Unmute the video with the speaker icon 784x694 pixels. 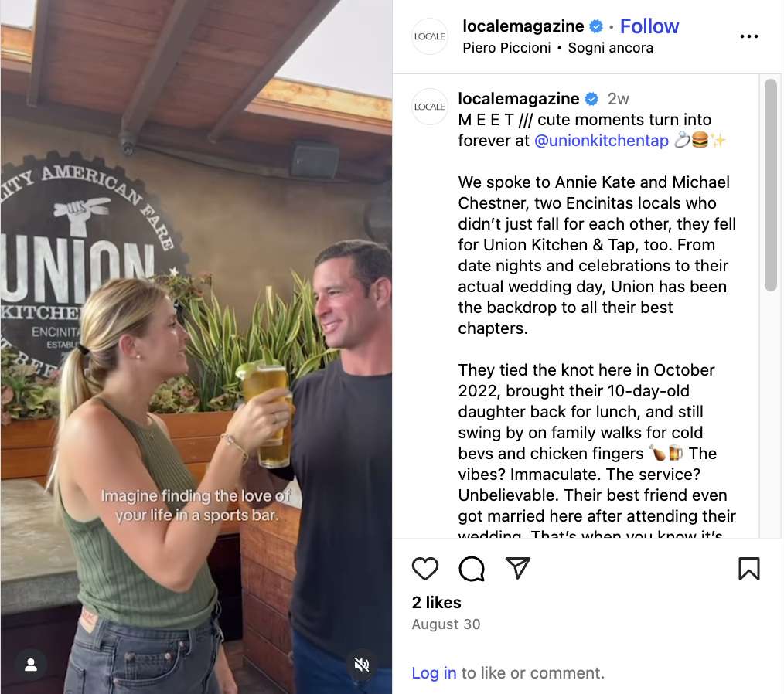362,665
